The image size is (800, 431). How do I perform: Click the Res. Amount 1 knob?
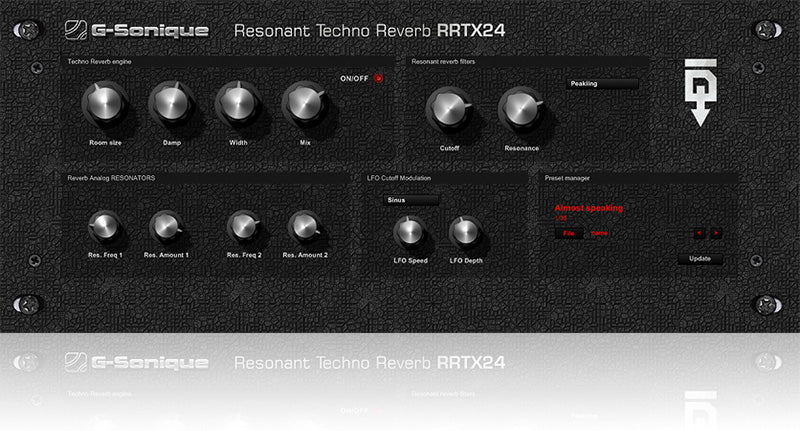(166, 226)
